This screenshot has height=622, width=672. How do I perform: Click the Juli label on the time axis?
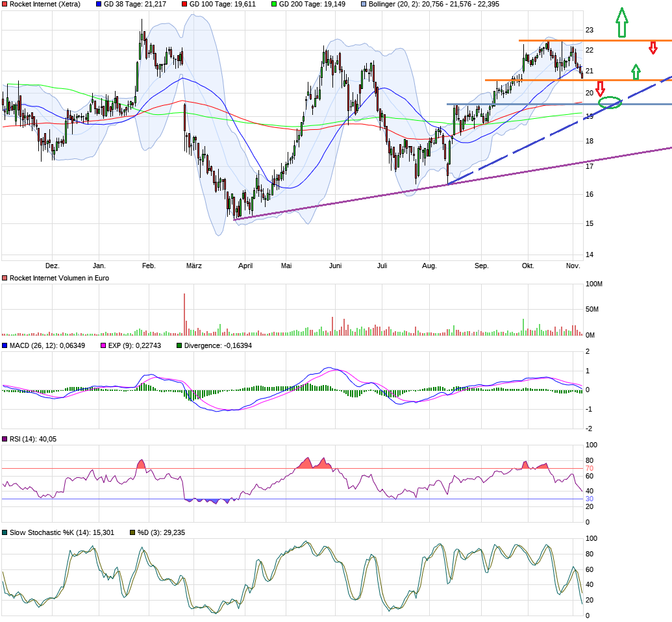pos(382,266)
